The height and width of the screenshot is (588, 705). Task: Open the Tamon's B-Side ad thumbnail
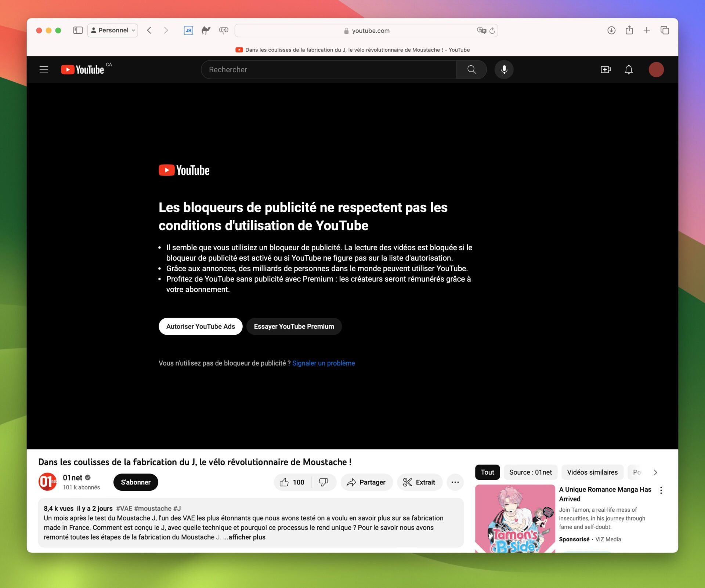pyautogui.click(x=515, y=518)
